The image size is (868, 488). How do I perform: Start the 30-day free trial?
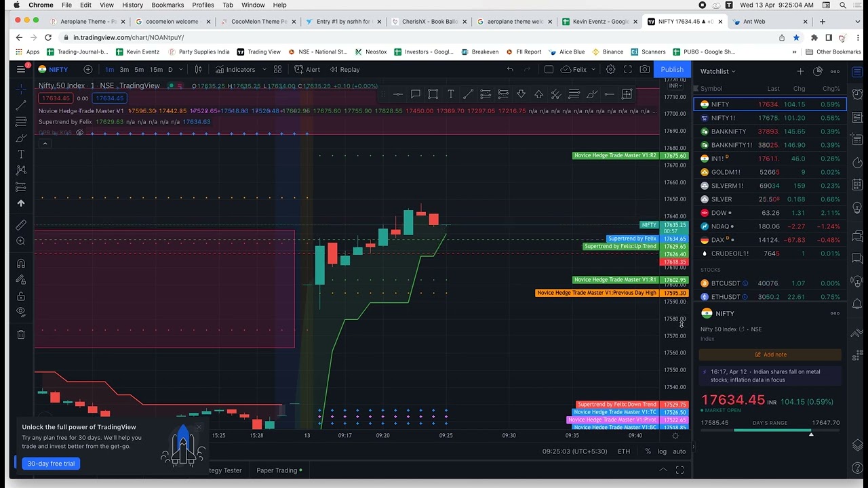(x=51, y=464)
